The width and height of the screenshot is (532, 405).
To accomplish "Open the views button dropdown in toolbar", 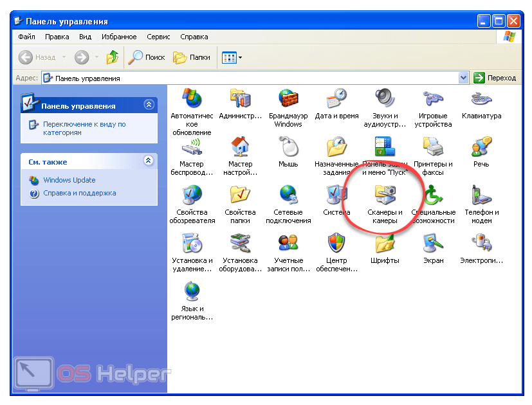I will (x=240, y=57).
